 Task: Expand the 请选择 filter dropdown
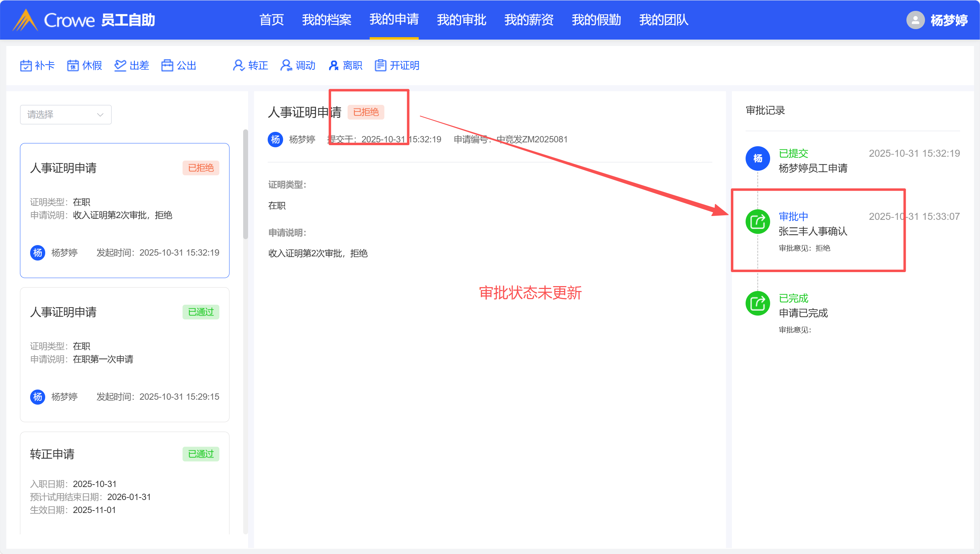click(66, 115)
